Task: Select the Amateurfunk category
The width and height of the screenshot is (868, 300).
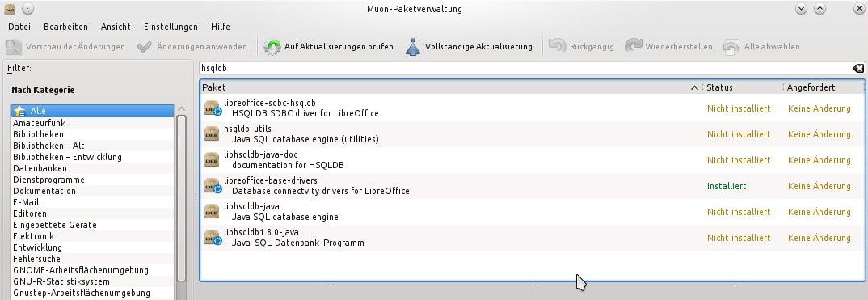Action: (x=92, y=123)
